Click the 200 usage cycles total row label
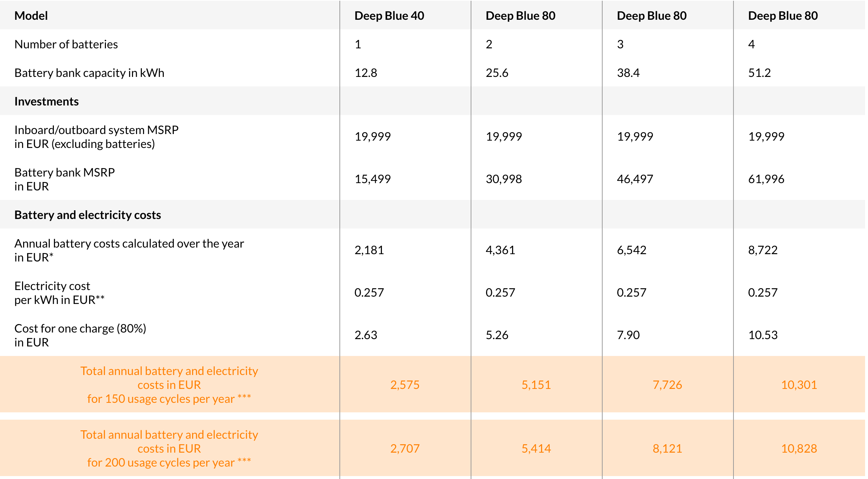 [x=169, y=448]
